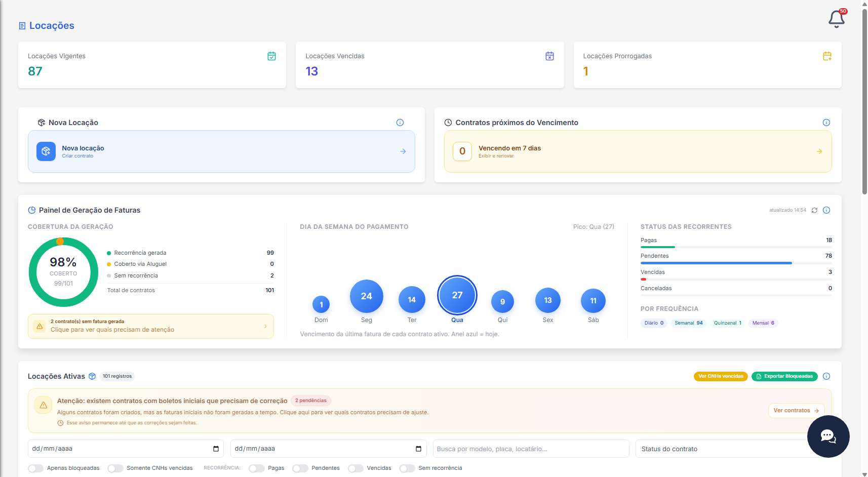The height and width of the screenshot is (477, 868).
Task: Open the Vencendo em 7 dias card
Action: (x=638, y=151)
